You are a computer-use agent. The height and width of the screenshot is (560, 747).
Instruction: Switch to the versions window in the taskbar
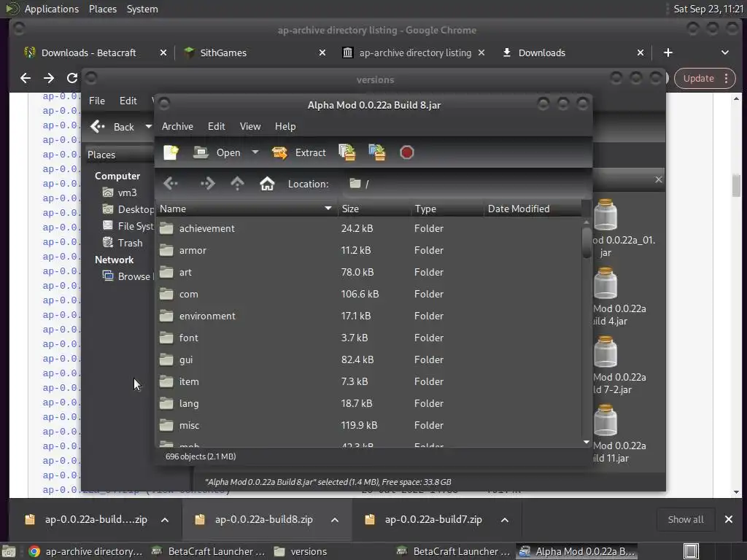302,551
